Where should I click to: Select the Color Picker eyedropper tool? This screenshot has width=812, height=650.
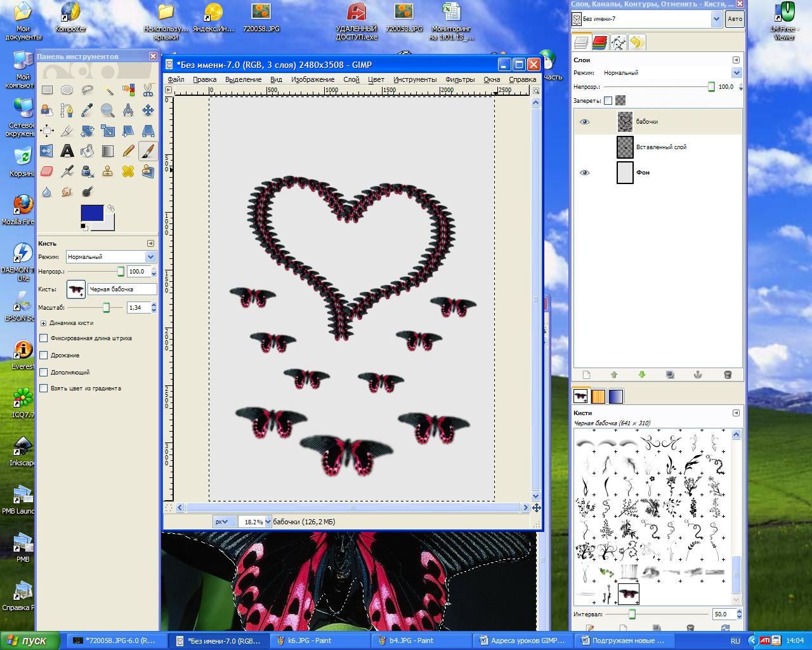[88, 110]
